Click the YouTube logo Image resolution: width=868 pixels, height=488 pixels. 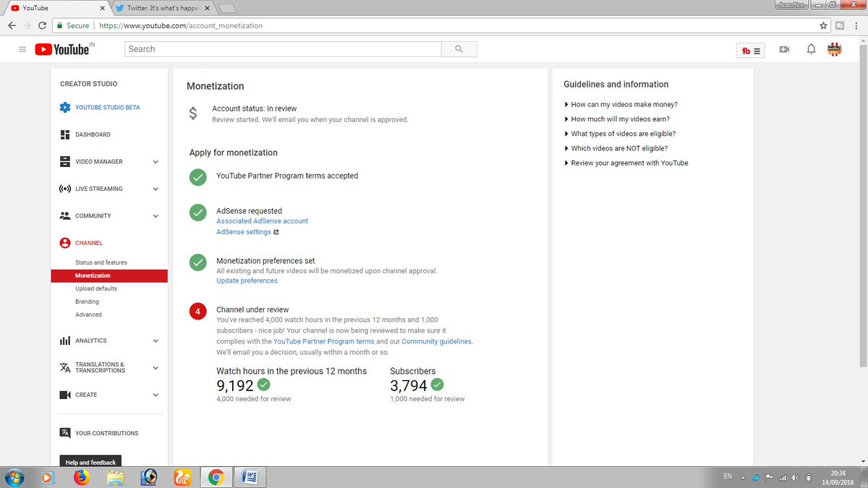[x=64, y=49]
